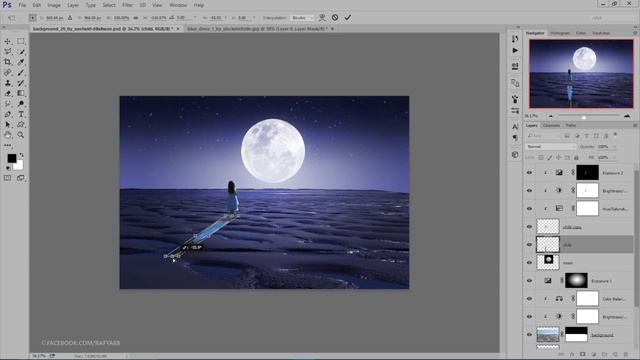Select the Crop tool
The height and width of the screenshot is (360, 640).
point(8,62)
